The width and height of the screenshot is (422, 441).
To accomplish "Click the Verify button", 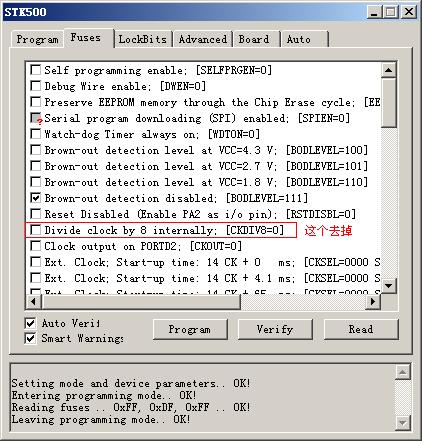I will [x=275, y=329].
